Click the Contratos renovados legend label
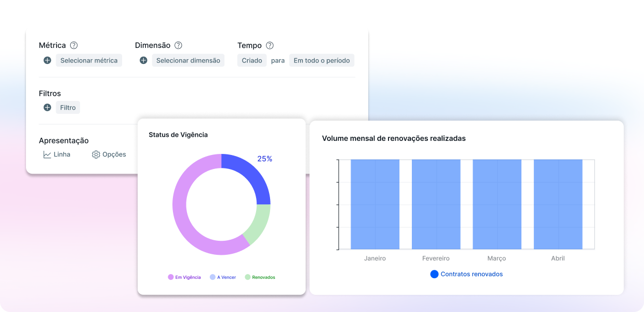This screenshot has width=644, height=312. pos(471,274)
